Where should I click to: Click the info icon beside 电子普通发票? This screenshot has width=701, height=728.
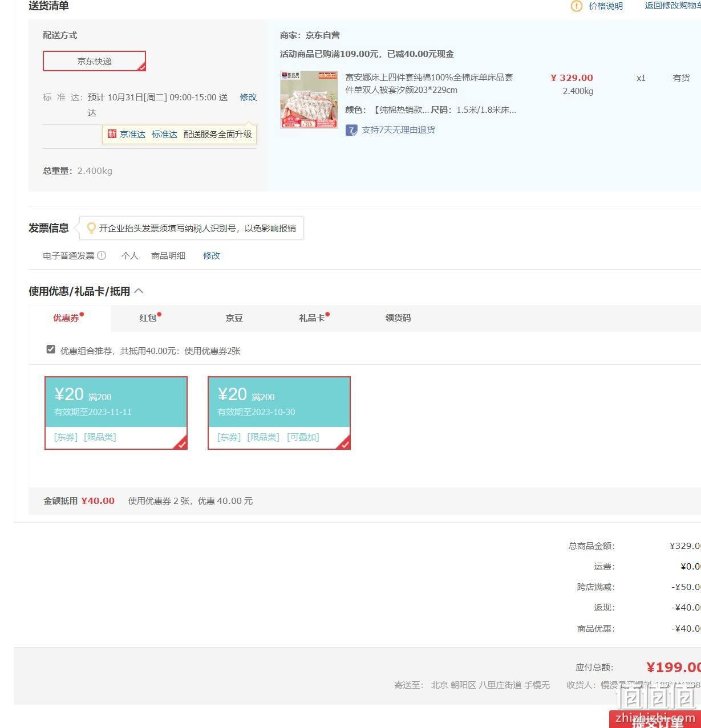pos(102,255)
